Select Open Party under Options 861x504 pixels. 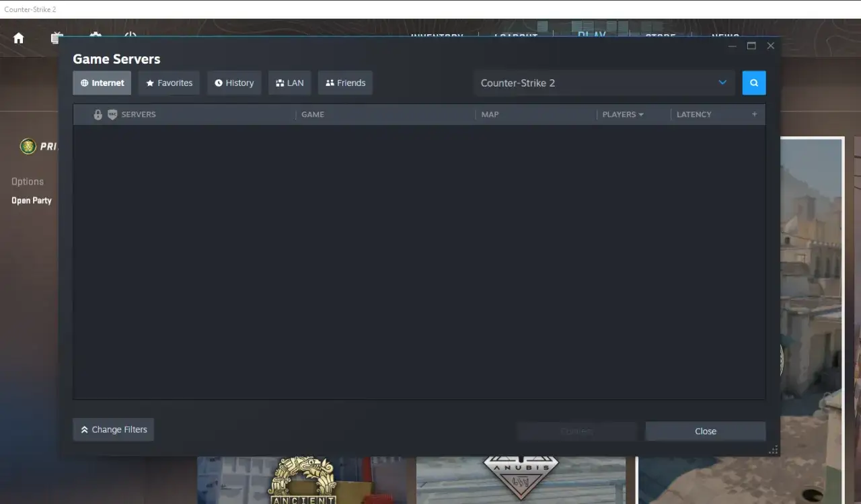click(x=32, y=200)
